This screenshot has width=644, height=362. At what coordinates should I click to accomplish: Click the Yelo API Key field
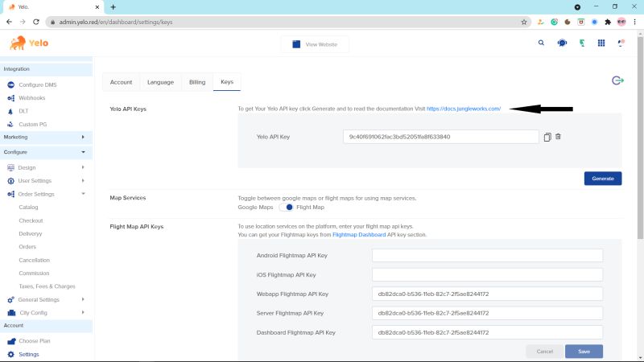click(x=440, y=137)
